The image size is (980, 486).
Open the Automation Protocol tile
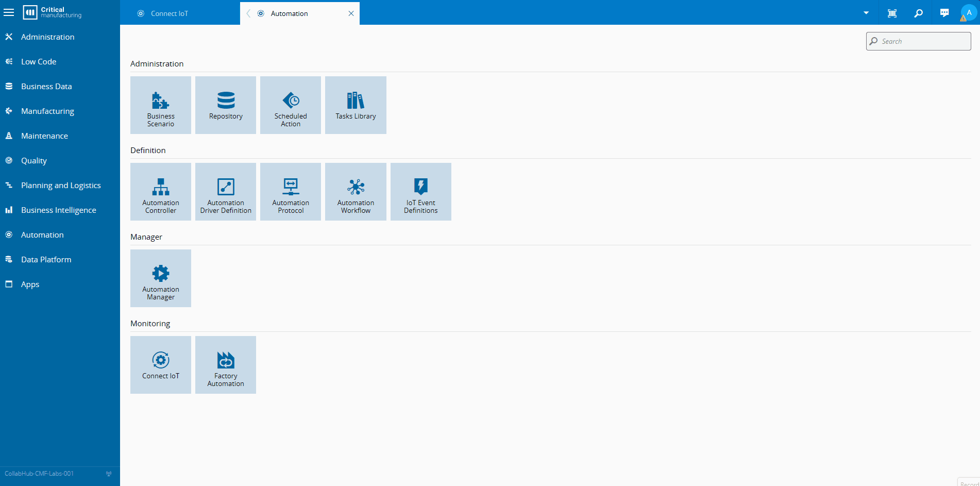291,192
